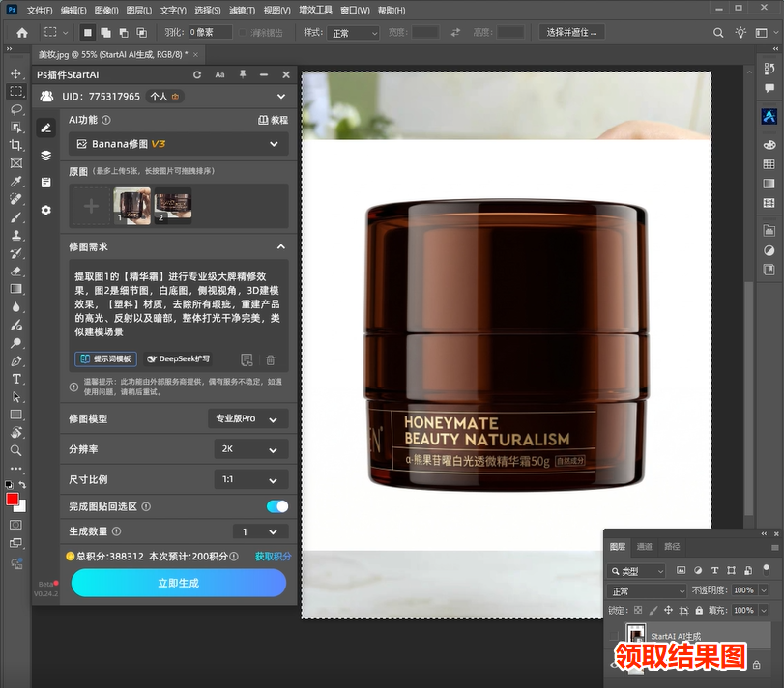Select the Clone Stamp tool
The height and width of the screenshot is (688, 784).
click(16, 236)
